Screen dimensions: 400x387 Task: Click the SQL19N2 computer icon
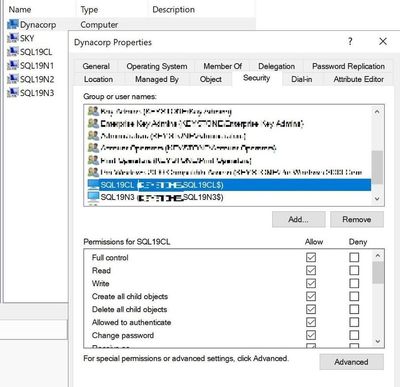click(13, 79)
